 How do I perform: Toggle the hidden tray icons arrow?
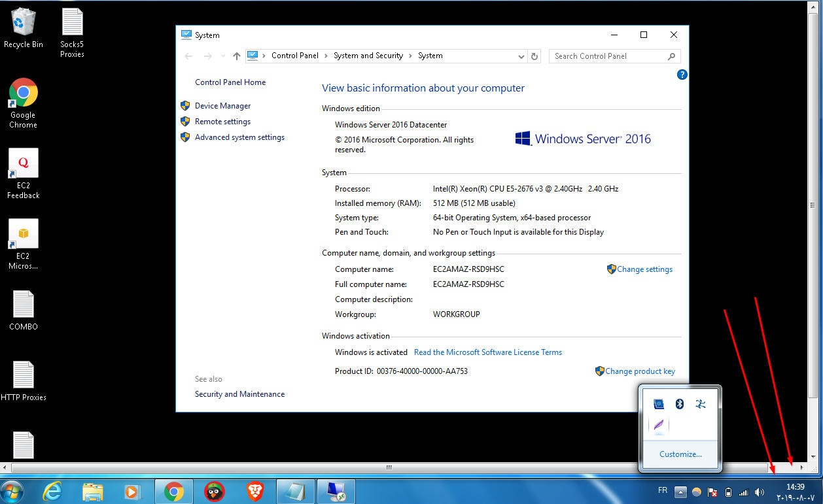coord(681,492)
